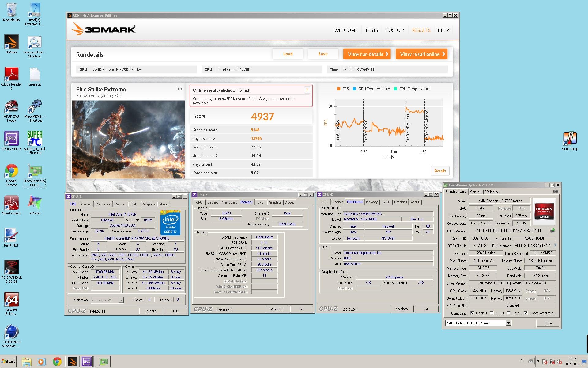Click the CPU-Z taskbar button
This screenshot has width=588, height=368.
pos(87,362)
